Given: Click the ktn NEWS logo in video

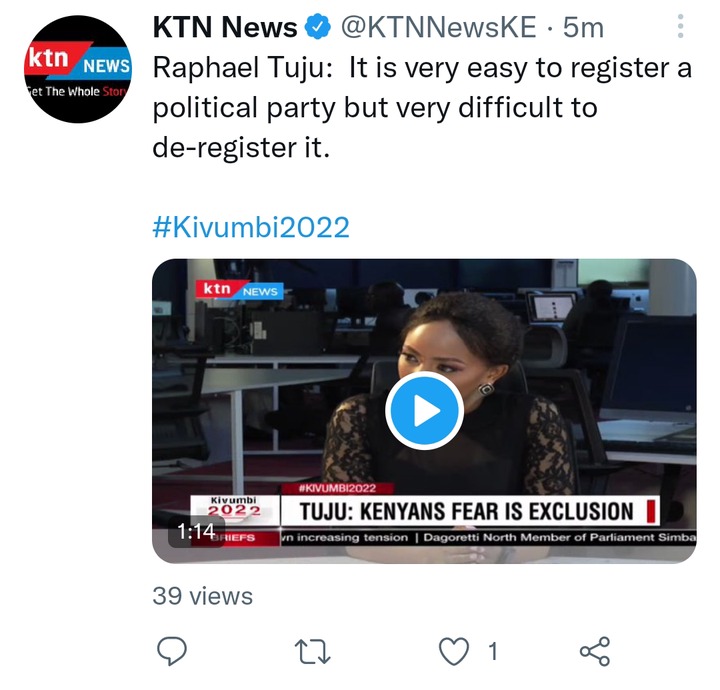Looking at the screenshot, I should pos(240,289).
